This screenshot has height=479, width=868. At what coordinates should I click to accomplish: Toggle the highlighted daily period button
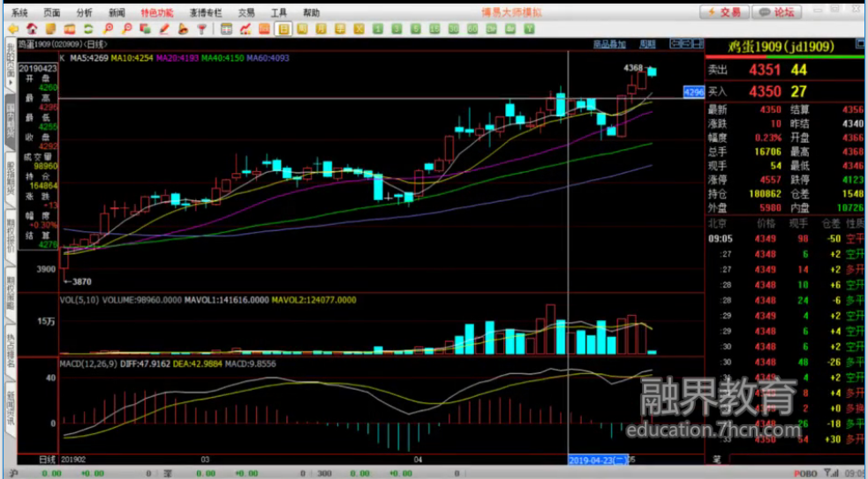coord(283,28)
